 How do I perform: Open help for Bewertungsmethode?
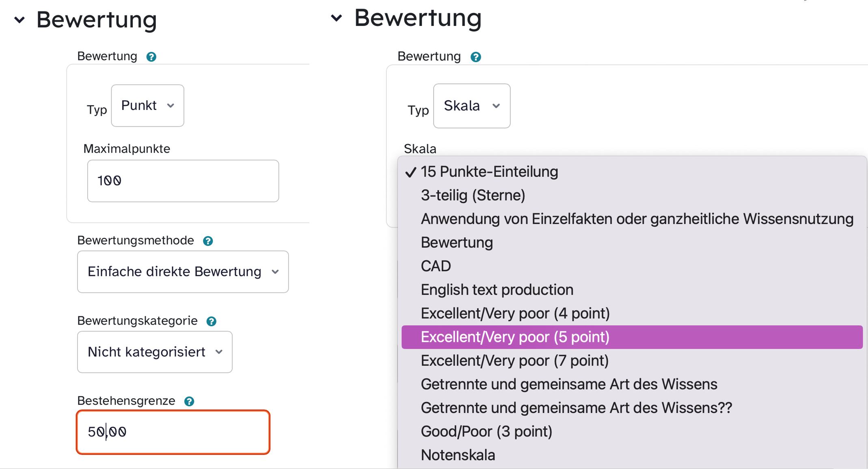click(x=208, y=241)
